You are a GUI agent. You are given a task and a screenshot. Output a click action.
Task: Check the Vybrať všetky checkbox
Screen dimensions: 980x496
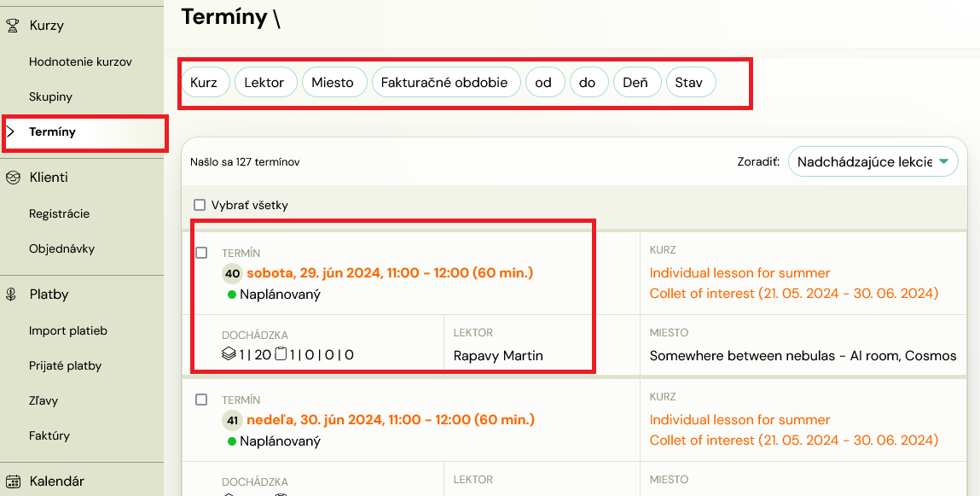click(x=200, y=205)
